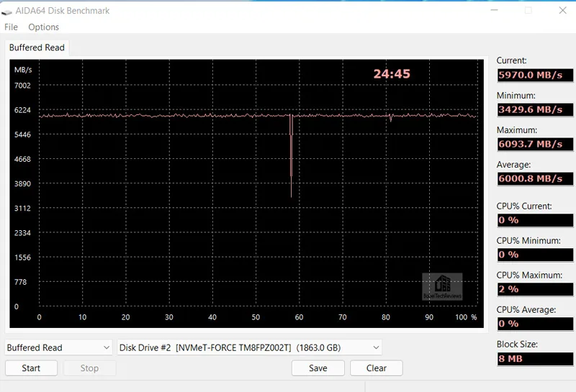This screenshot has height=392, width=576.
Task: Close the AIDA64 Disk Benchmark window
Action: click(562, 10)
